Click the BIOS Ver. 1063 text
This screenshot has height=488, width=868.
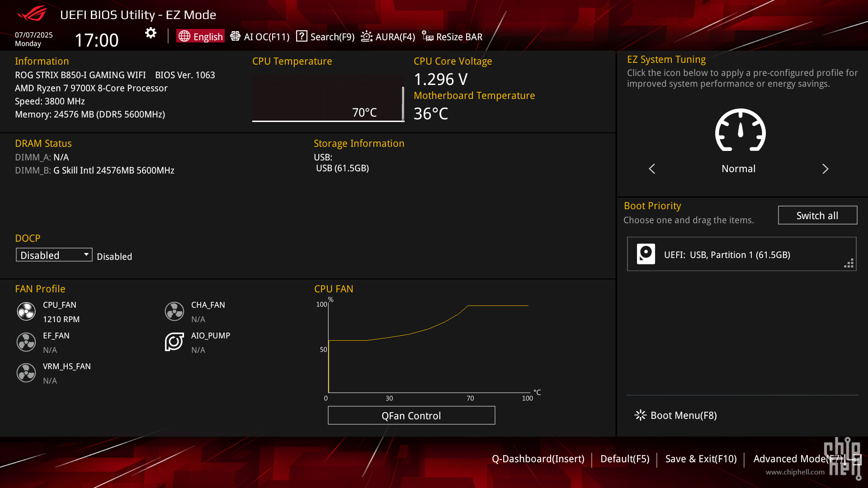point(185,75)
